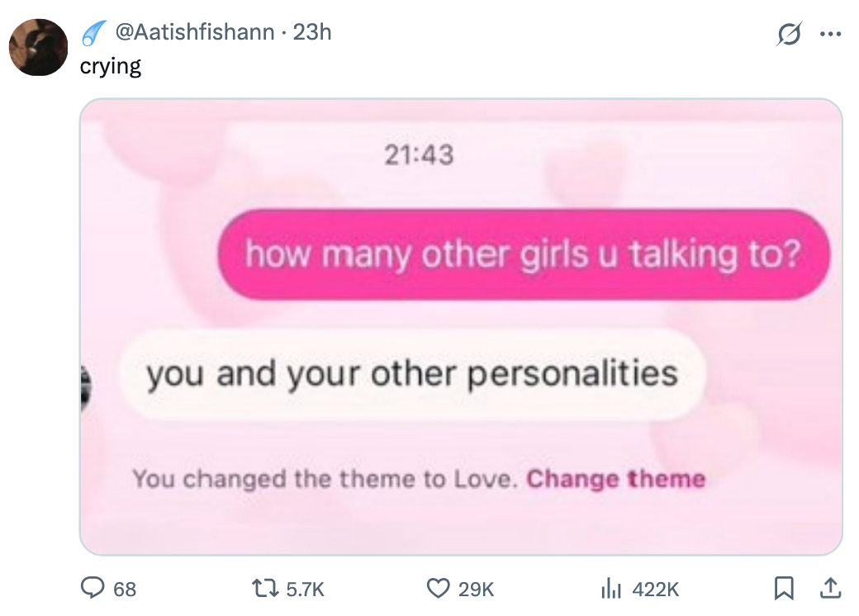The width and height of the screenshot is (859, 616).
Task: Click the "You changed the theme to Love" notice
Action: [x=325, y=479]
